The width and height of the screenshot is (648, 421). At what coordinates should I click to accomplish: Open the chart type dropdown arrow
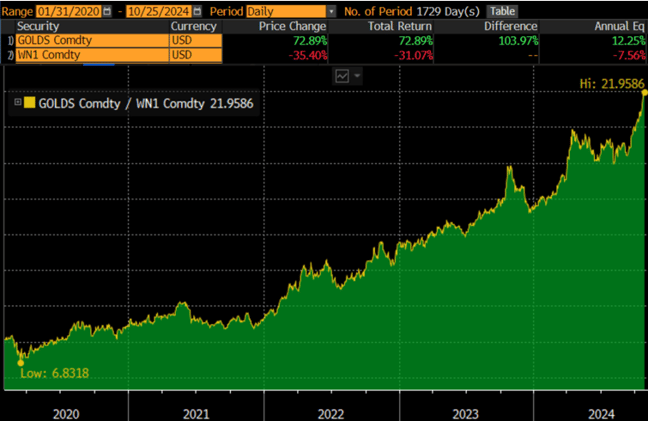point(357,76)
